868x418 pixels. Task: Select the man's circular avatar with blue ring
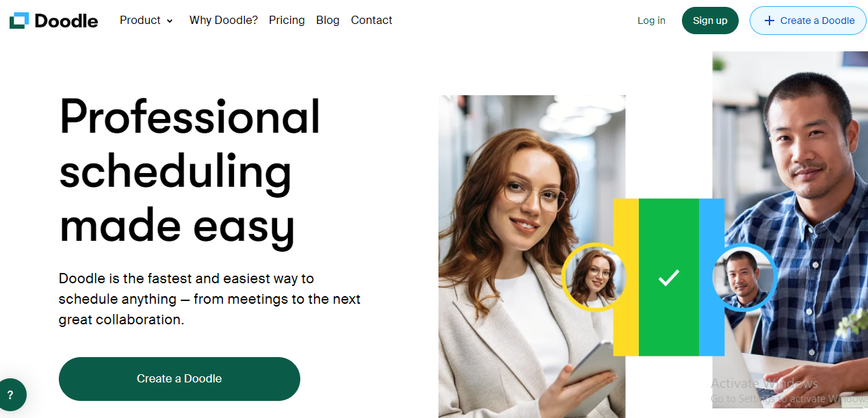[743, 278]
